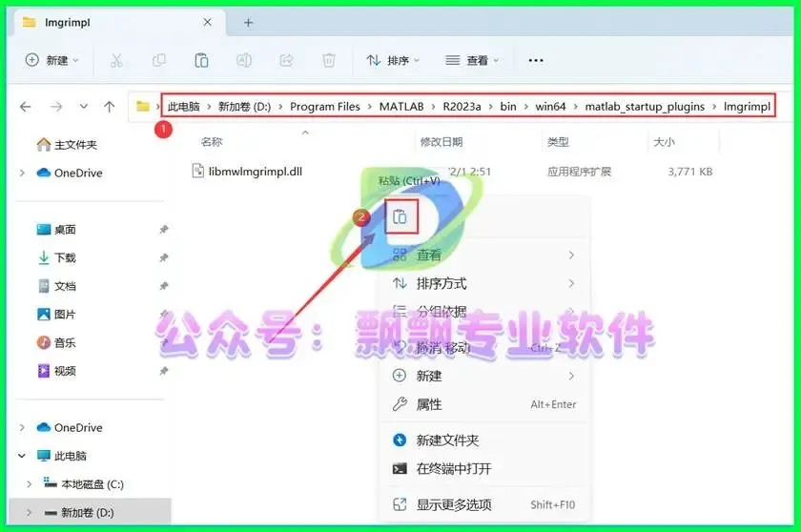Open the 排序 sort dropdown
Viewport: 801px width, 532px height.
(x=393, y=60)
